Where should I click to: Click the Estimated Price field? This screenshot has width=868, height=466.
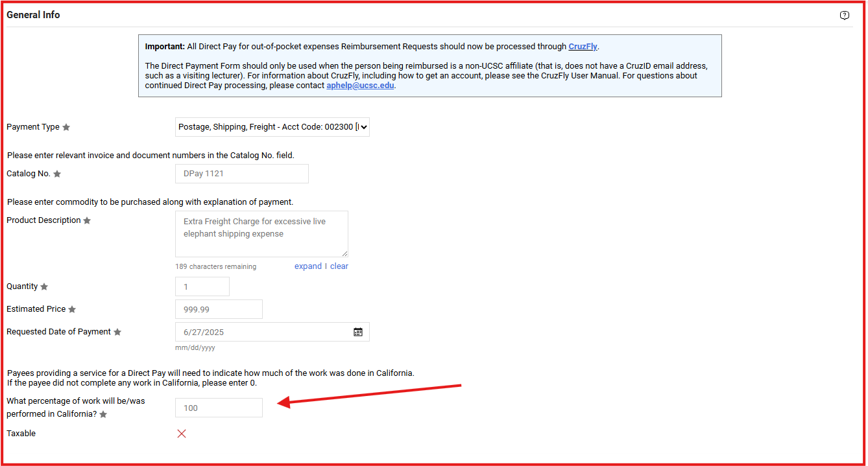tap(219, 309)
